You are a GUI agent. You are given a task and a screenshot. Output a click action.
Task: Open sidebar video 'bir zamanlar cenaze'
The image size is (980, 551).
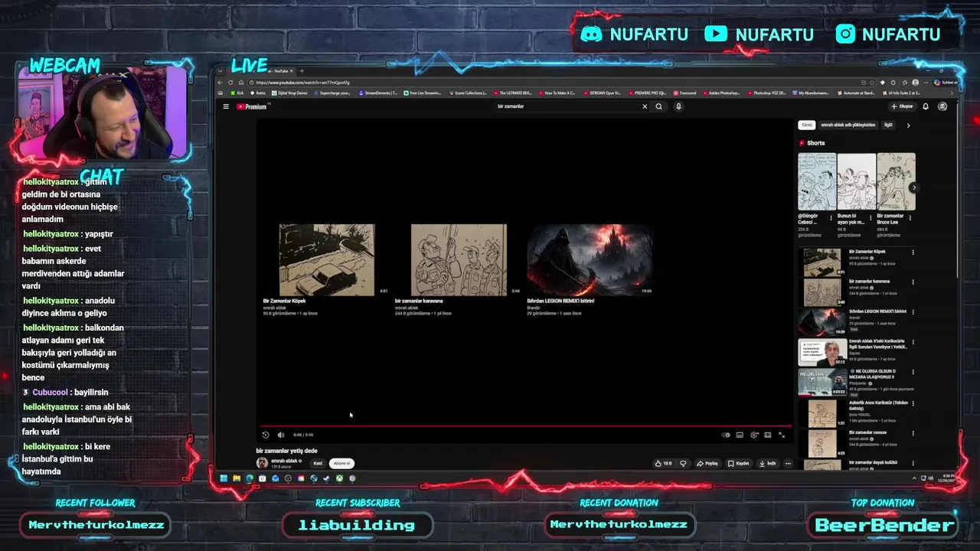tap(822, 443)
